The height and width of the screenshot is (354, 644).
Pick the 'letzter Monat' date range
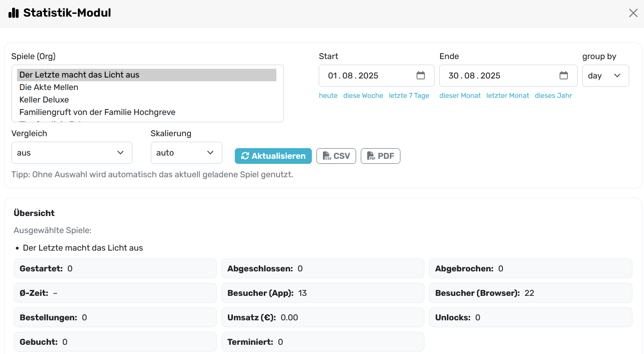click(507, 96)
